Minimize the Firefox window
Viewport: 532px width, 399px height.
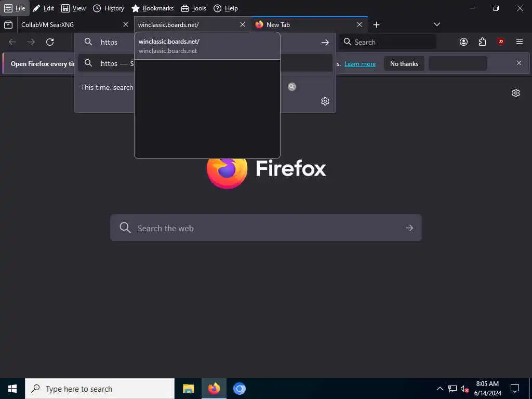coord(472,8)
